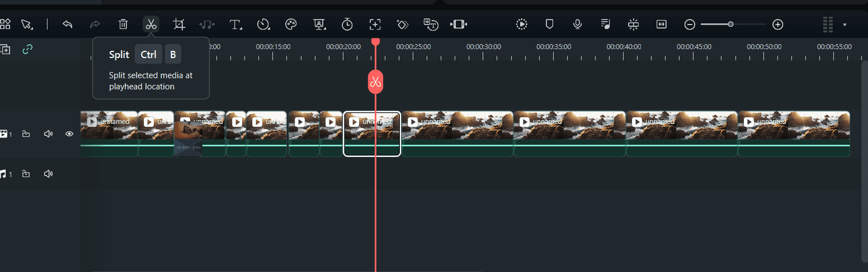
Task: Click the Undo arrow
Action: [68, 24]
